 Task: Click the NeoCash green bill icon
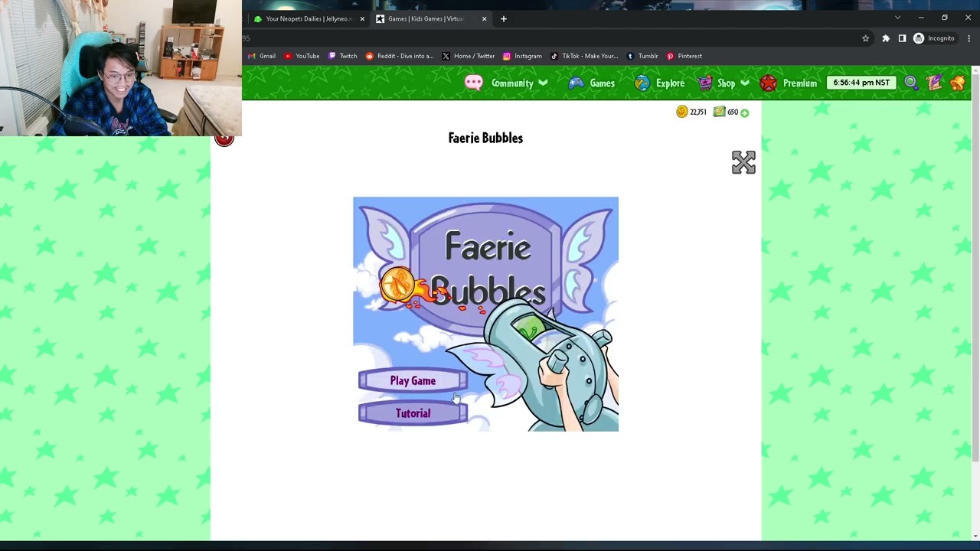719,112
